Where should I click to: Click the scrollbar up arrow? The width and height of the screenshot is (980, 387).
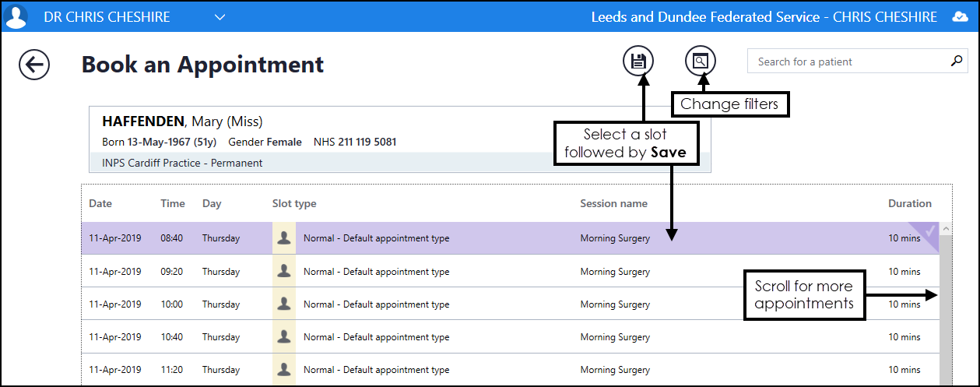(x=946, y=229)
